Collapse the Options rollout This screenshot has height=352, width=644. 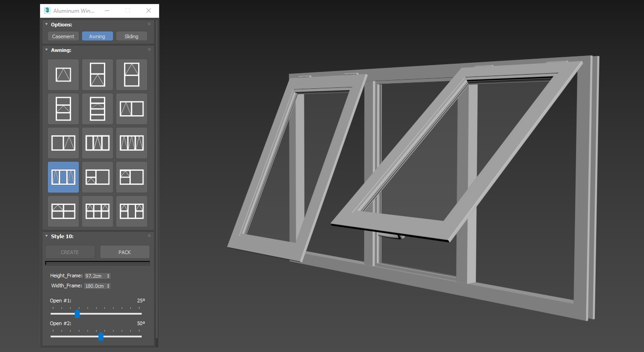coord(46,25)
